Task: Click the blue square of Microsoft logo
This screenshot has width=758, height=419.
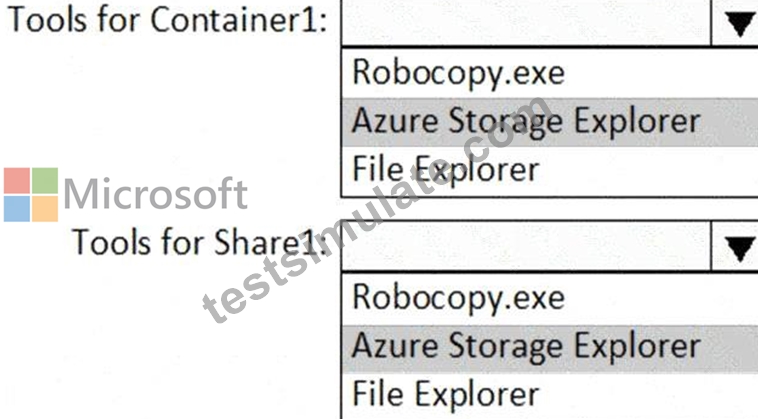Action: (17, 208)
